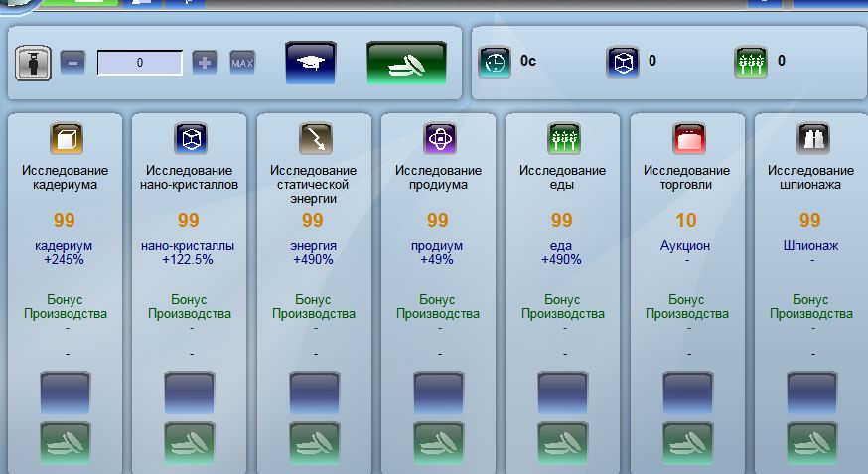This screenshot has width=868, height=474.
Task: Click green coins button for продиума
Action: coord(438,443)
